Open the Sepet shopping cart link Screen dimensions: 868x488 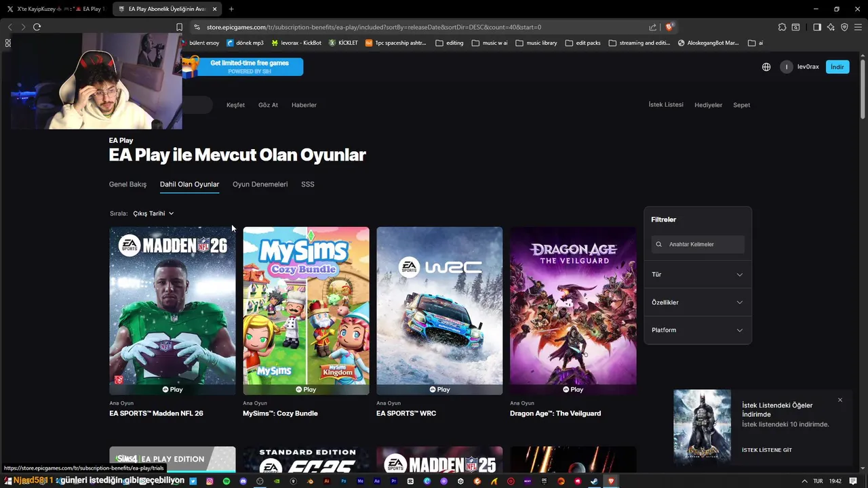coord(741,105)
